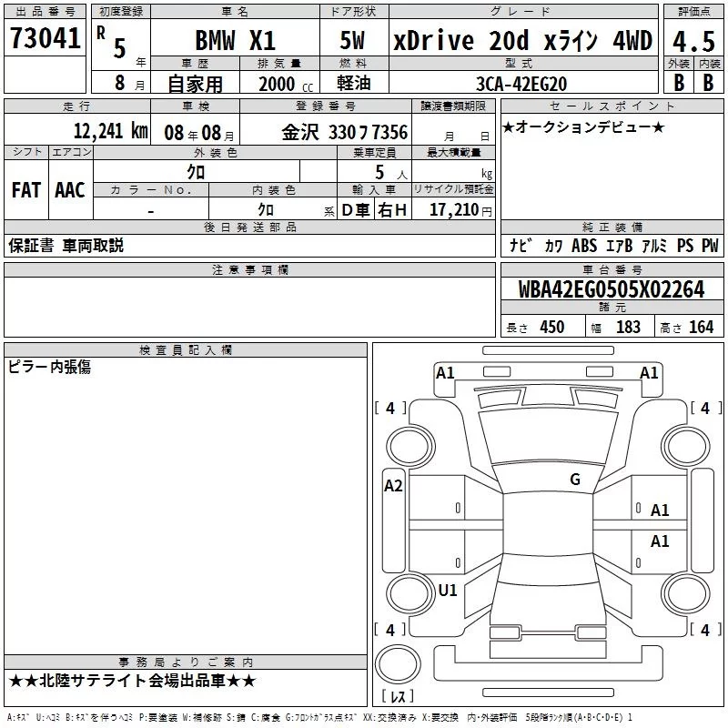
Task: Click the 検査員記入欄 header
Action: (186, 350)
